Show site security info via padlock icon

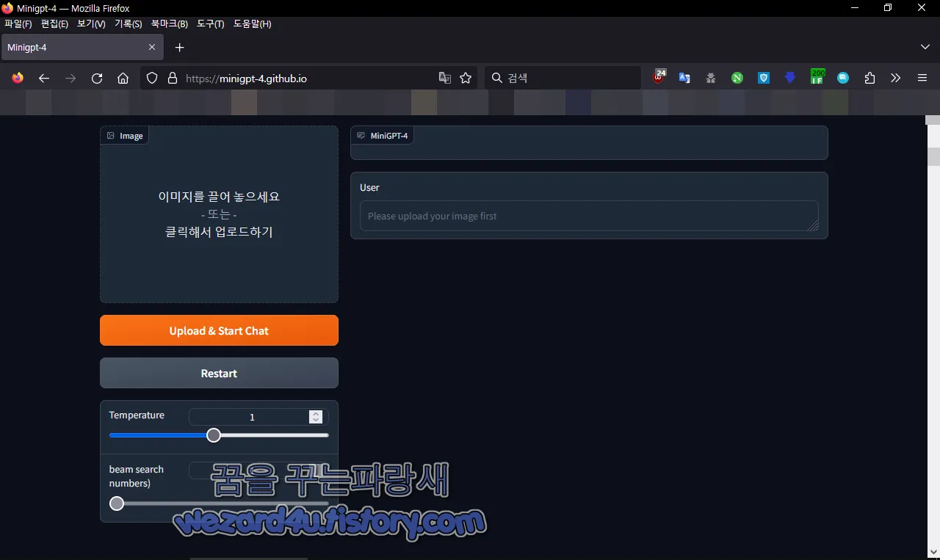coord(173,78)
